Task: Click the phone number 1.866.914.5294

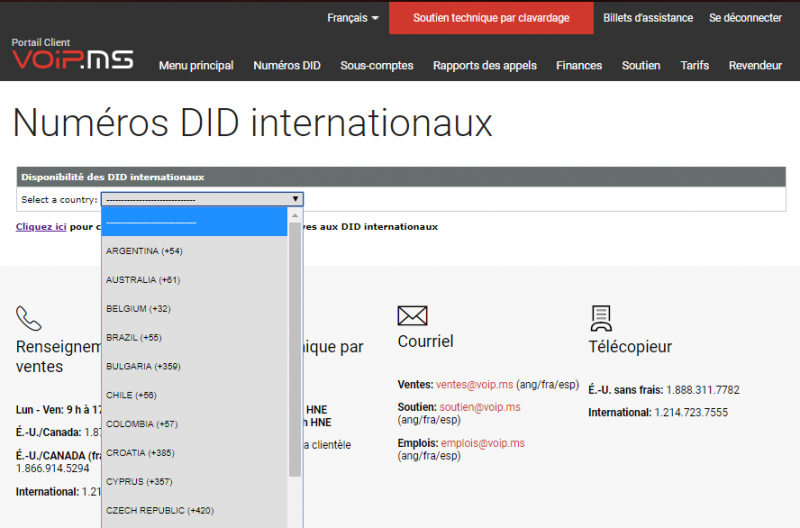Action: pos(53,468)
